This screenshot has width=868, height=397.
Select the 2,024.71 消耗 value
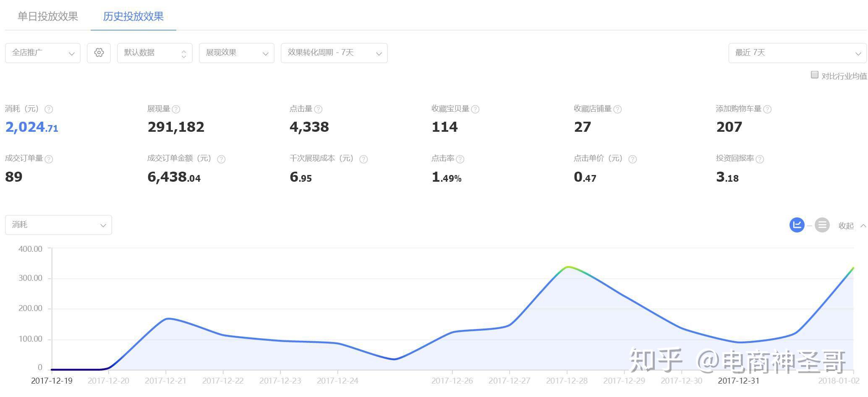[32, 127]
